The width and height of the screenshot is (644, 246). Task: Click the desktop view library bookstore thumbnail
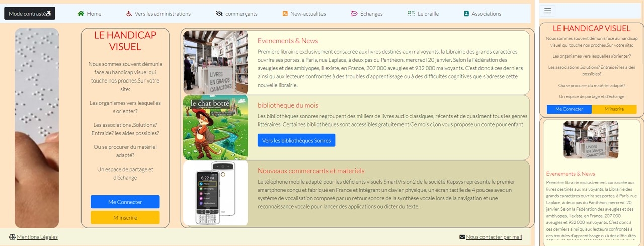point(215,62)
